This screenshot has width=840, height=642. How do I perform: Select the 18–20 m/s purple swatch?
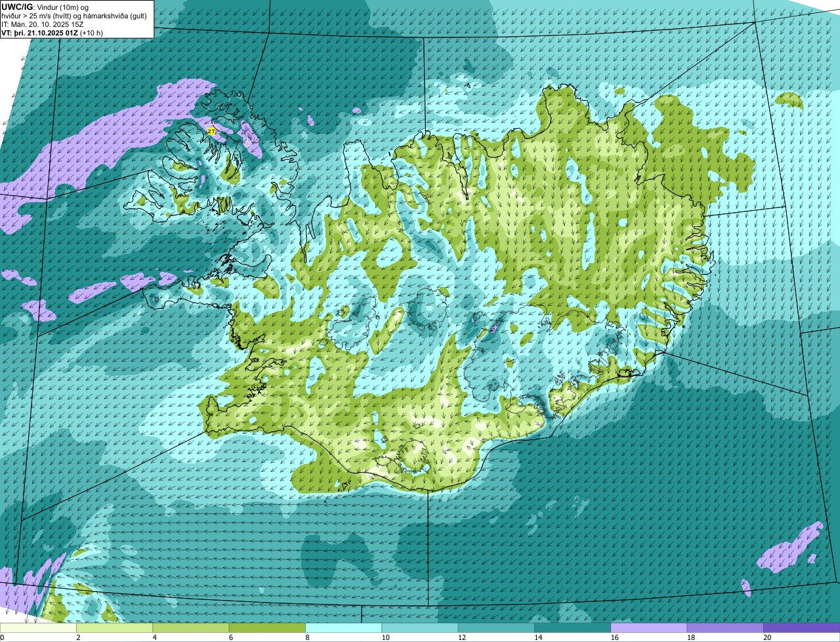point(725,628)
